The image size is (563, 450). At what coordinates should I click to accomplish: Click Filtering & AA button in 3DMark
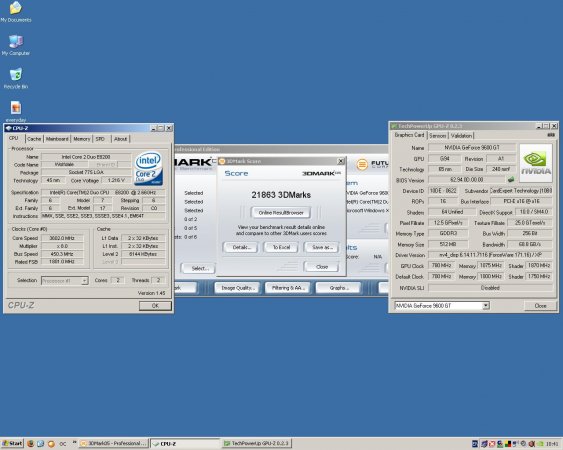[x=288, y=288]
